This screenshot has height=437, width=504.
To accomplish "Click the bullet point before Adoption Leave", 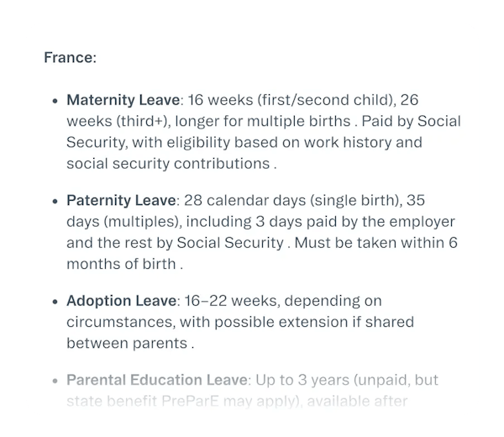I will [53, 303].
